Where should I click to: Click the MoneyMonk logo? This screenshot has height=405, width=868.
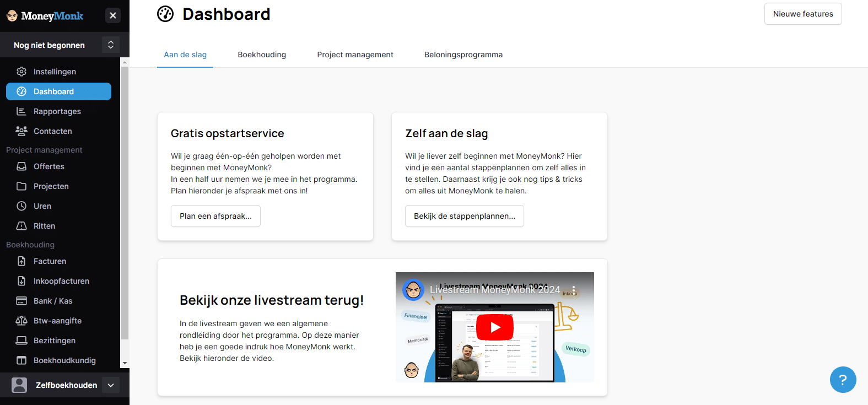(x=45, y=16)
